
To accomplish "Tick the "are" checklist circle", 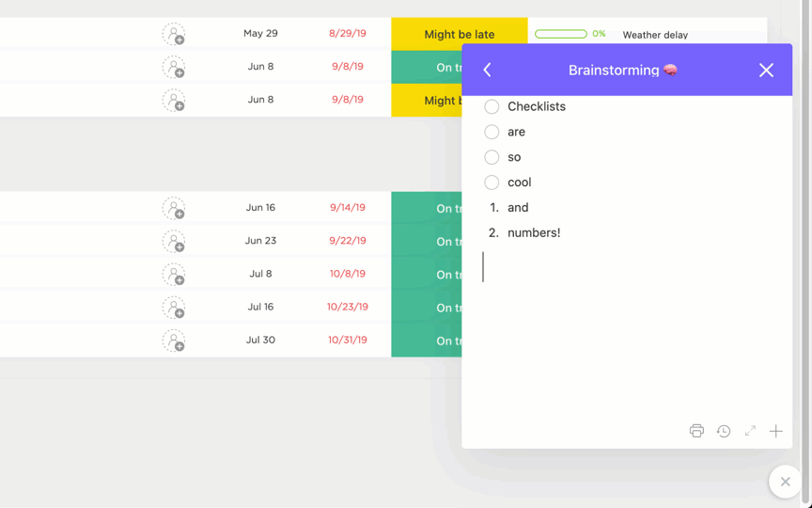I will 492,133.
